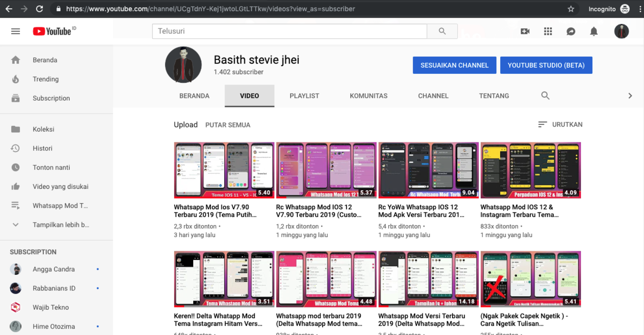Click the thumbs-up liked videos icon
644x335 pixels.
tap(15, 187)
